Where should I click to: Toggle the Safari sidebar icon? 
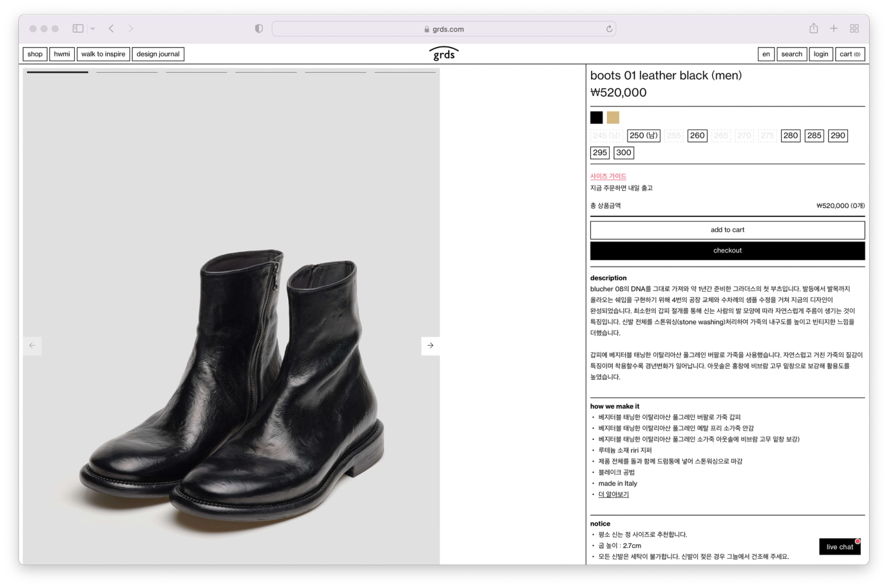[78, 28]
